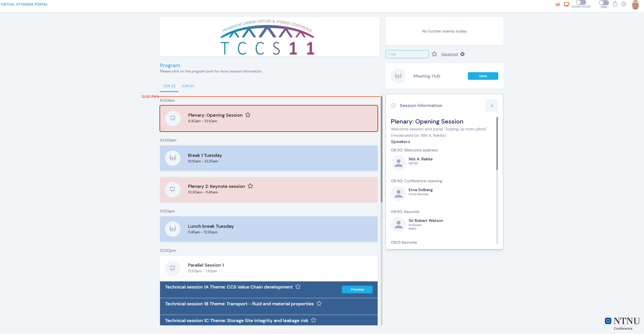
Task: Open the Advanced filter link
Action: tap(449, 54)
